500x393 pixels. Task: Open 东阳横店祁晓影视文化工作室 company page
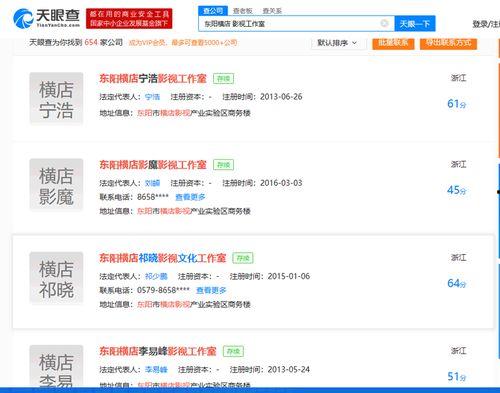tap(162, 258)
